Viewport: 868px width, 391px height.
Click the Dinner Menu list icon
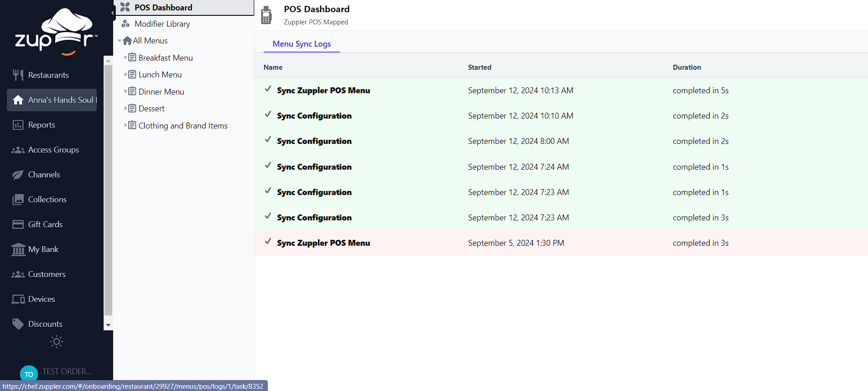[132, 91]
